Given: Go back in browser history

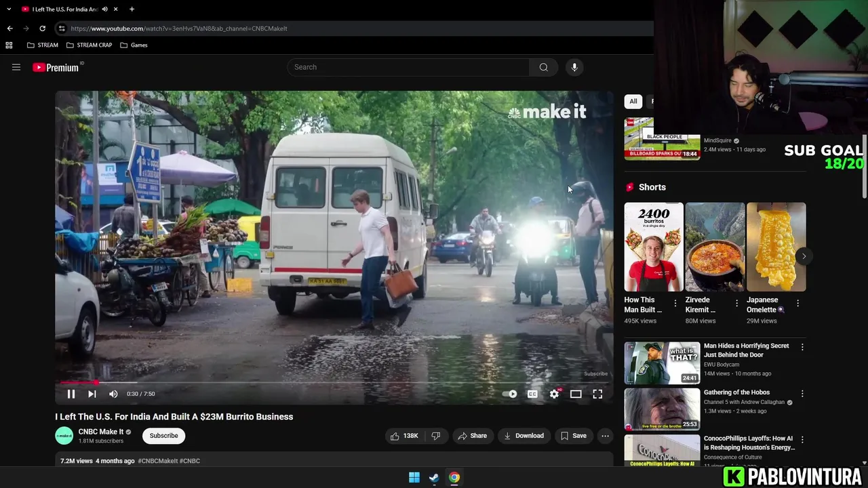Looking at the screenshot, I should click(9, 28).
